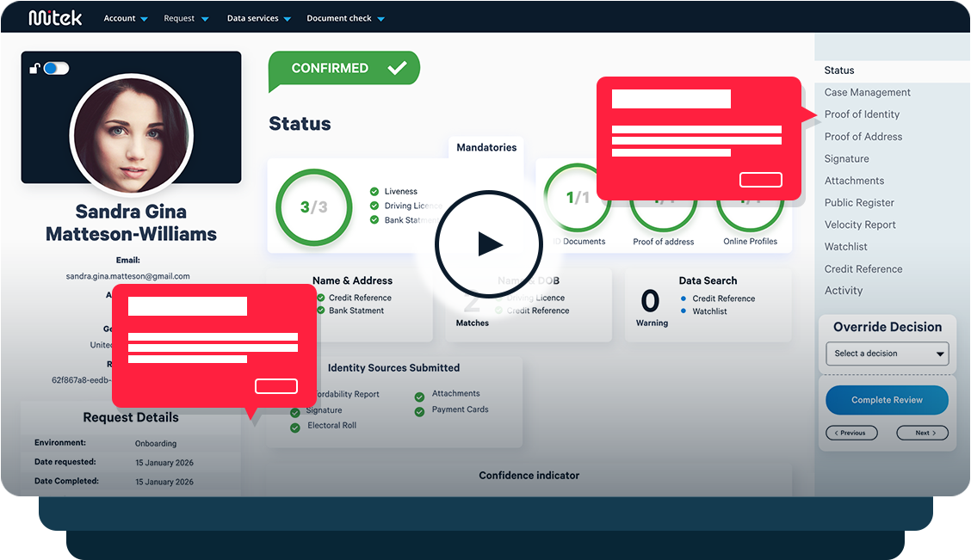
Task: Click Sandra's profile photo
Action: pyautogui.click(x=132, y=135)
